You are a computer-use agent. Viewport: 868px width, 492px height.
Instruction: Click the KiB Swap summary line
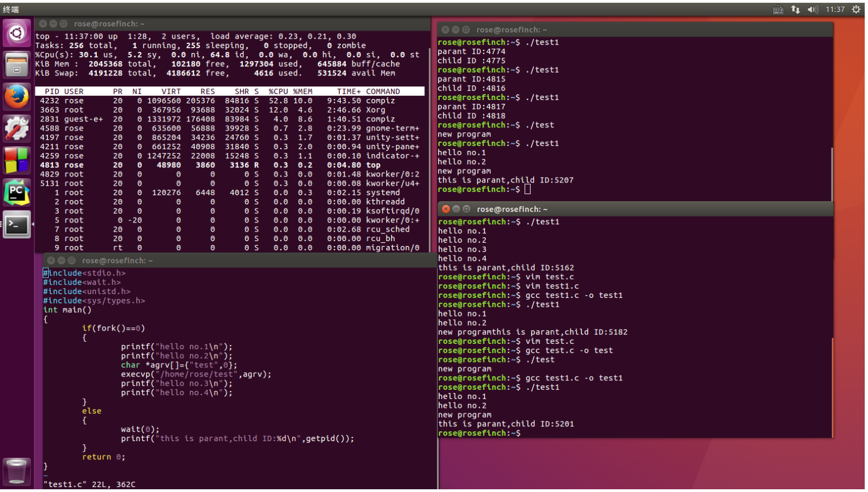tap(215, 73)
